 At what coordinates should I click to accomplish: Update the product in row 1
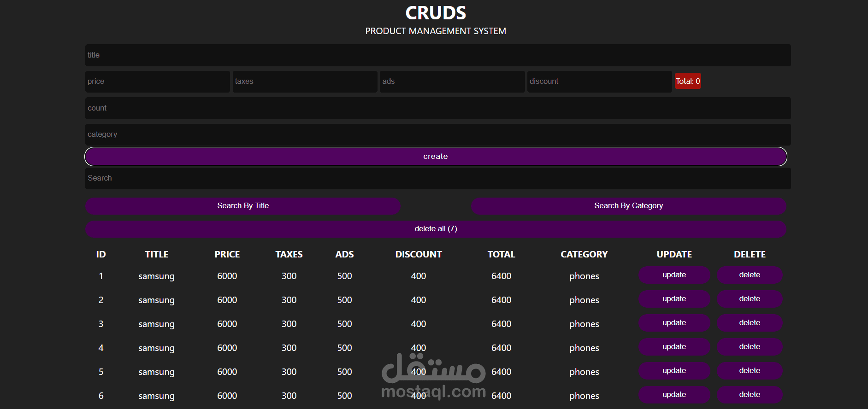pyautogui.click(x=674, y=275)
